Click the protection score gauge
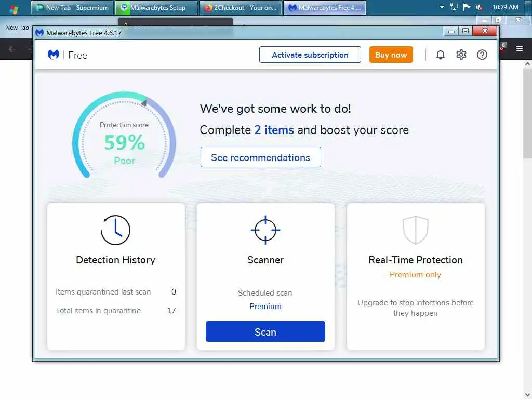 point(124,135)
